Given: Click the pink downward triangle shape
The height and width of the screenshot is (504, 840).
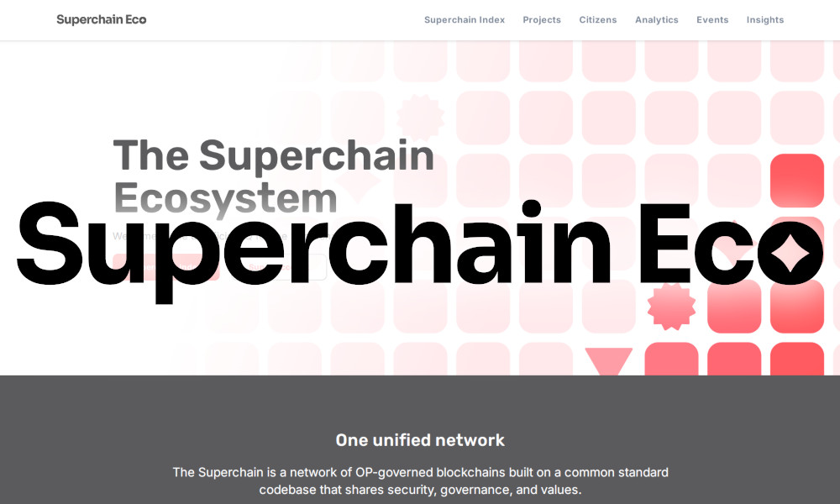Looking at the screenshot, I should (x=608, y=361).
